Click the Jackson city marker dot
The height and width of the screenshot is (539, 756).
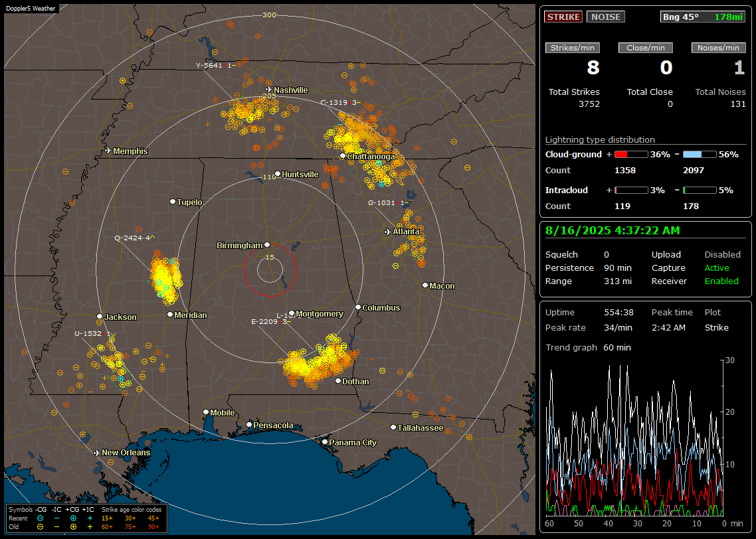[x=100, y=317]
